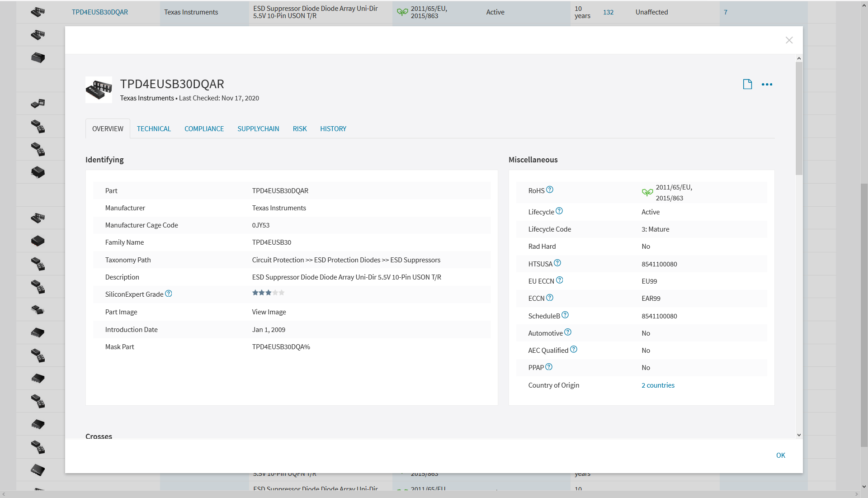Switch to the COMPLIANCE tab
This screenshot has height=498, width=868.
click(204, 128)
